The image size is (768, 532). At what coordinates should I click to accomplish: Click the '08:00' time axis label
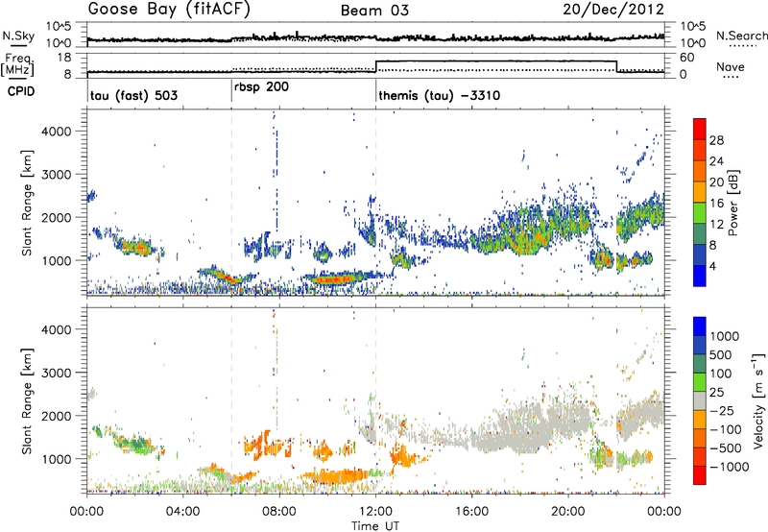(279, 512)
